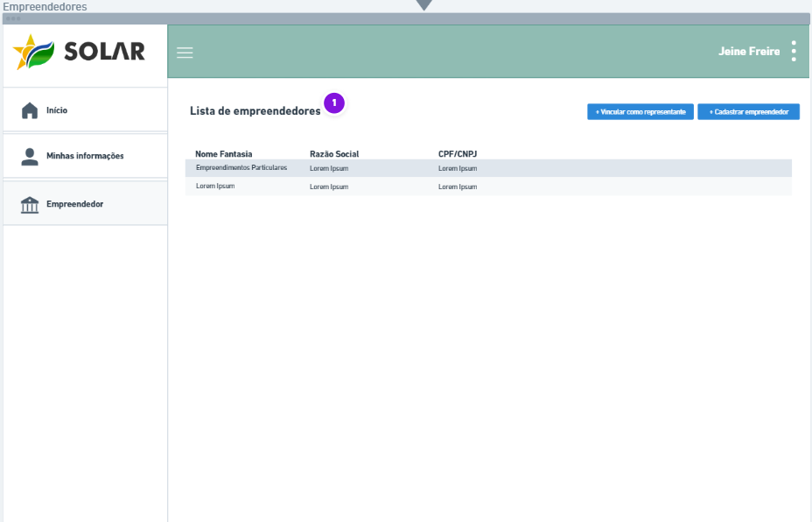Open the three-dot options menu
This screenshot has width=812, height=522.
point(794,52)
